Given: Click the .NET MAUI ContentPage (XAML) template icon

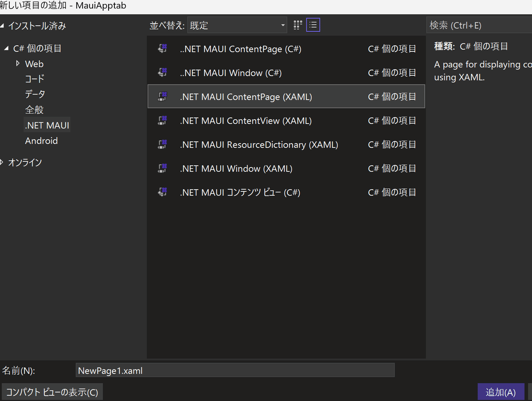Looking at the screenshot, I should click(x=163, y=97).
